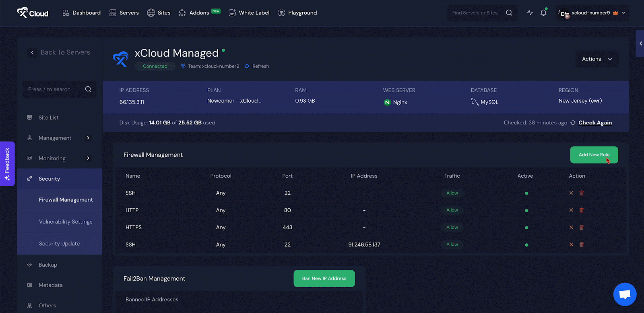The width and height of the screenshot is (644, 313).
Task: Select Management in the sidebar
Action: point(55,138)
